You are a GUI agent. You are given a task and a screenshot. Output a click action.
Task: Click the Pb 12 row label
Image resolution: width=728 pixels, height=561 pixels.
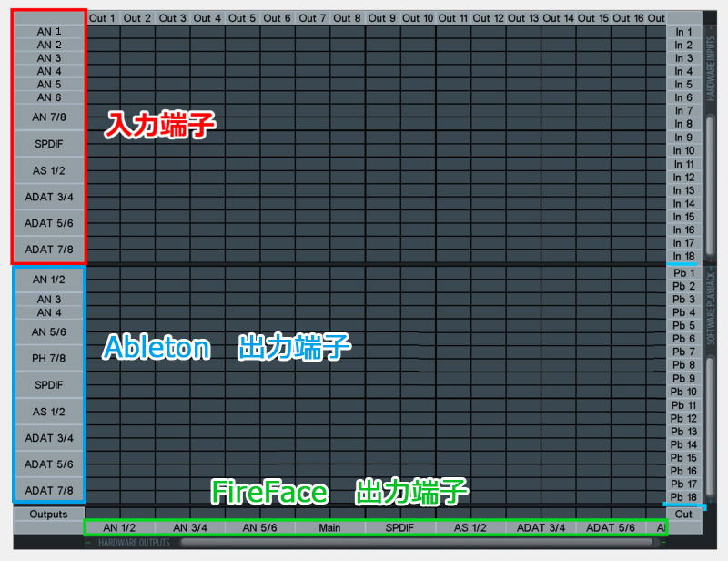(x=683, y=418)
